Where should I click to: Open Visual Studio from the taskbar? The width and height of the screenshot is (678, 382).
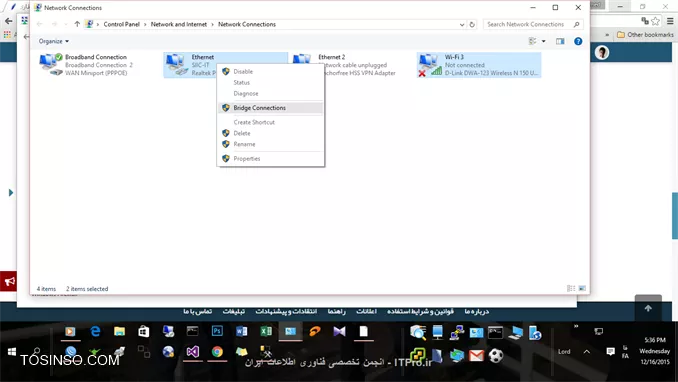[x=193, y=352]
